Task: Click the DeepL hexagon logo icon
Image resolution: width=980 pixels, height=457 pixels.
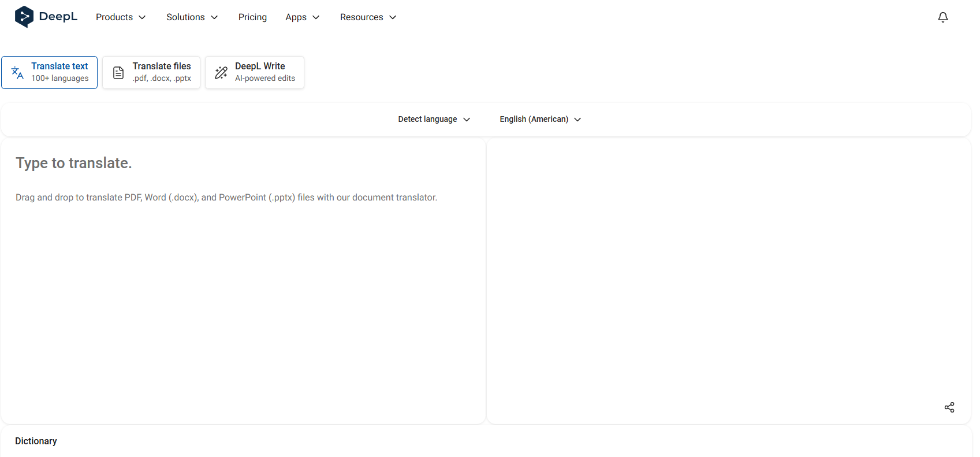Action: [24, 17]
